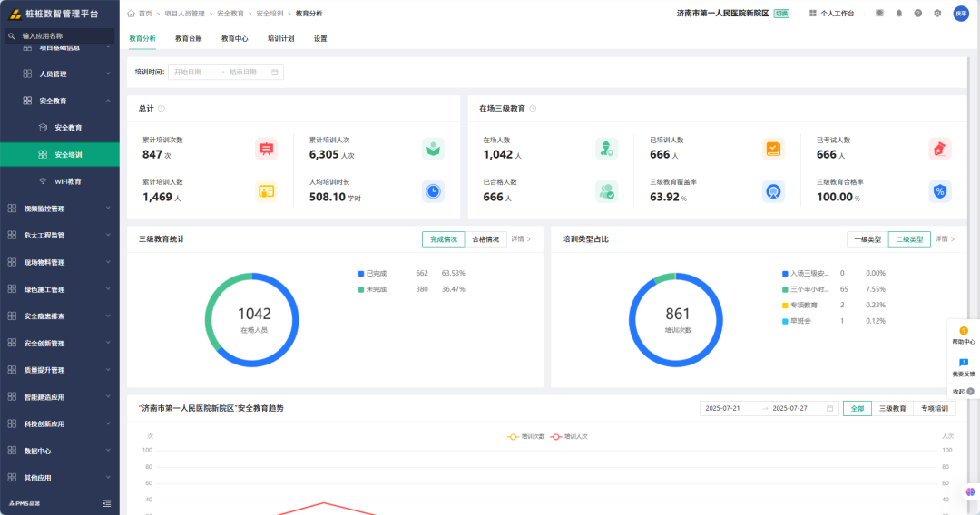
Task: Open the 教育中心 tab
Action: point(234,39)
